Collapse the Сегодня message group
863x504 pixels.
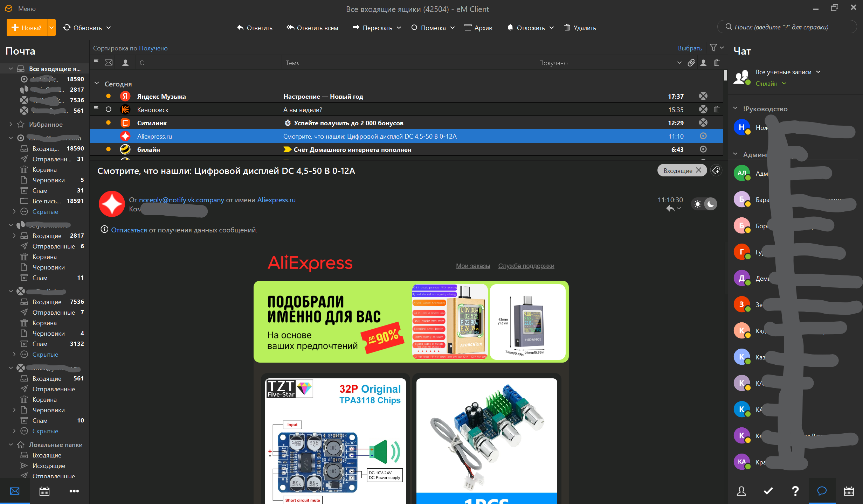tap(97, 84)
